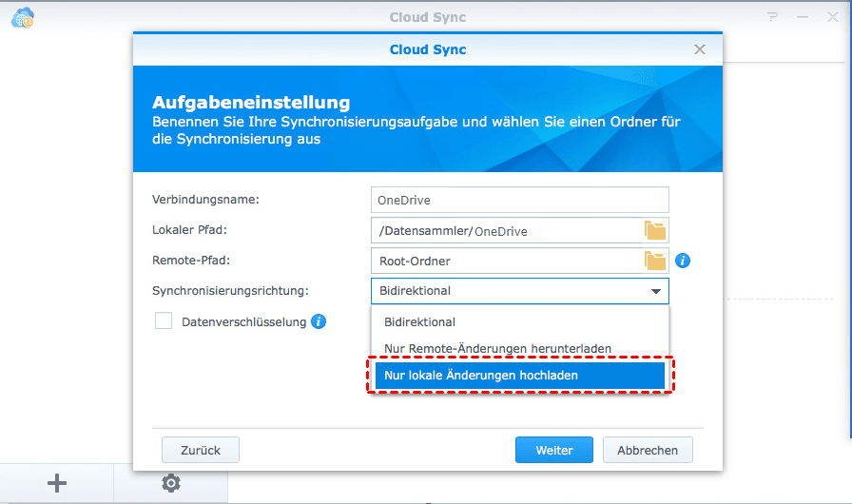Screen dimensions: 852x504
Task: Add a new connection with plus icon
Action: coord(57,483)
